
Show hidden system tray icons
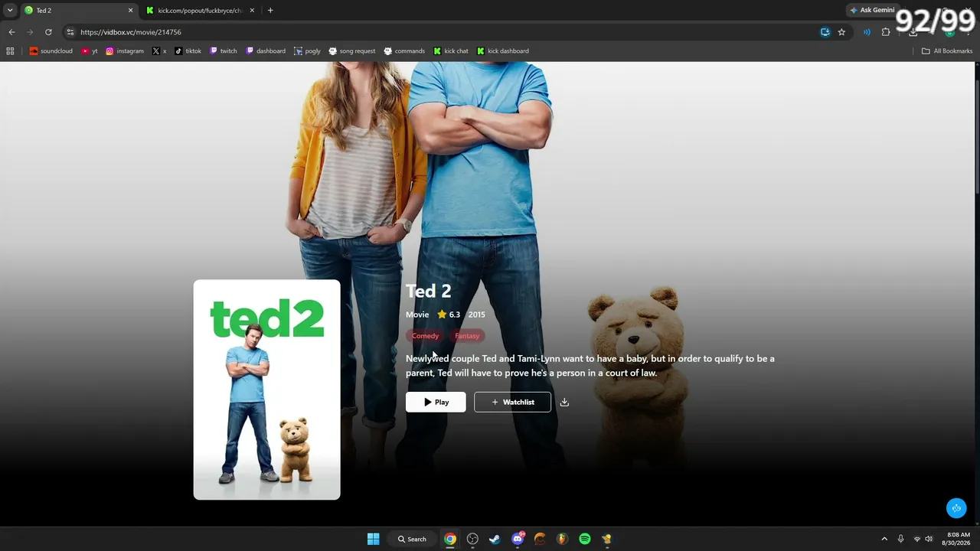click(x=884, y=539)
